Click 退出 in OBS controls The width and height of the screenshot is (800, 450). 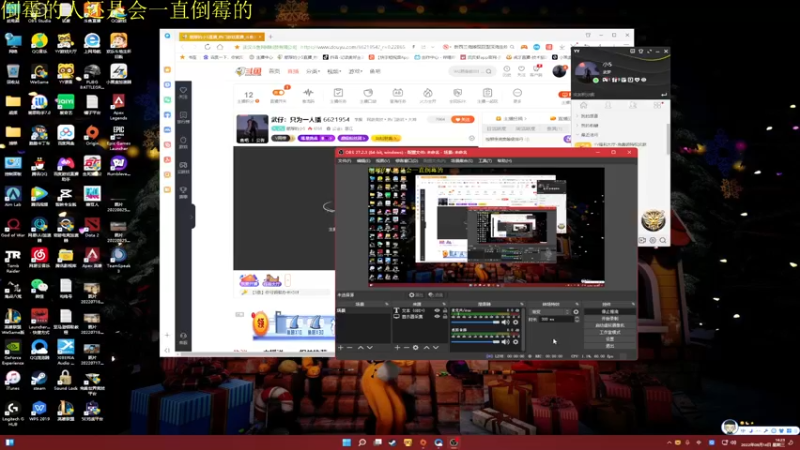pos(610,345)
